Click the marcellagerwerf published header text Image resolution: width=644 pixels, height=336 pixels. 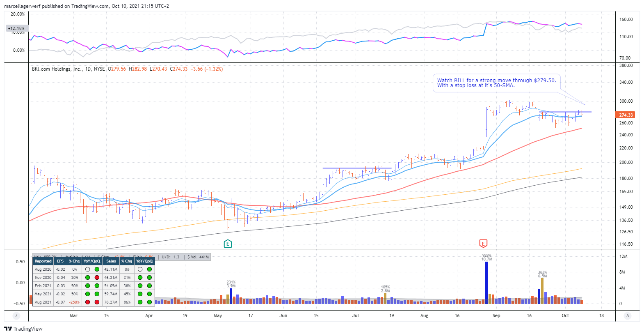click(86, 6)
